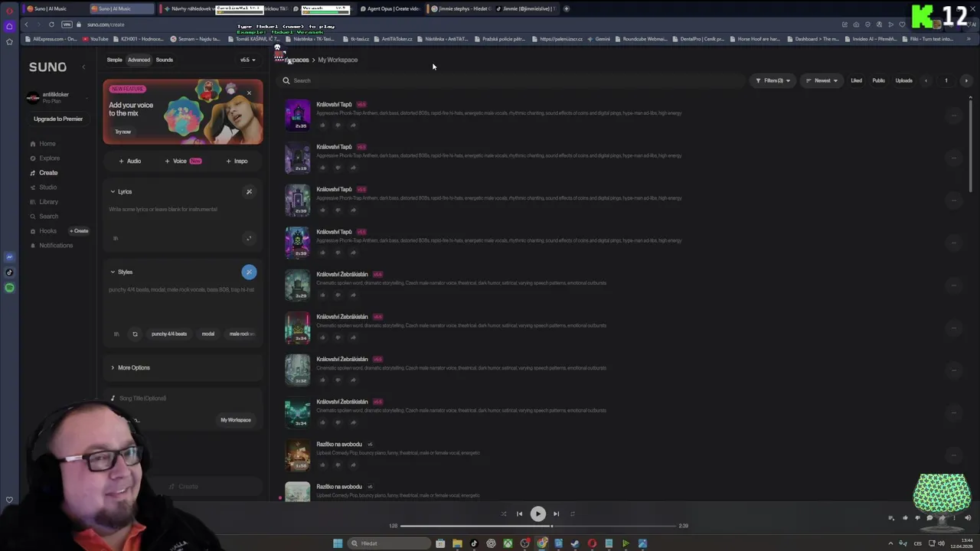Dislike the Království Žebrákistán track lasting 3:29
980x551 pixels.
(338, 295)
